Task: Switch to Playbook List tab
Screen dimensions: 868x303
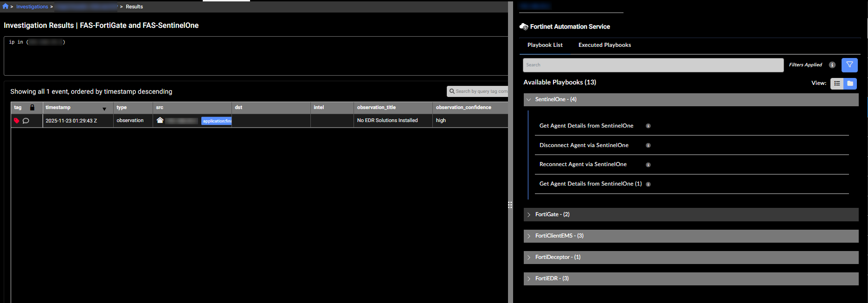Action: 545,45
